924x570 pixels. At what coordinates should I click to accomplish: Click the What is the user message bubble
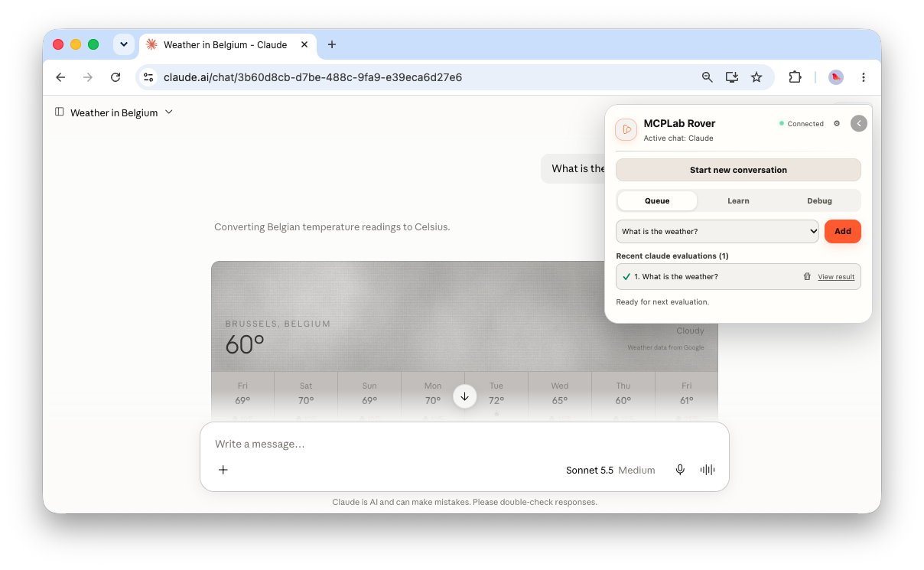(x=573, y=168)
